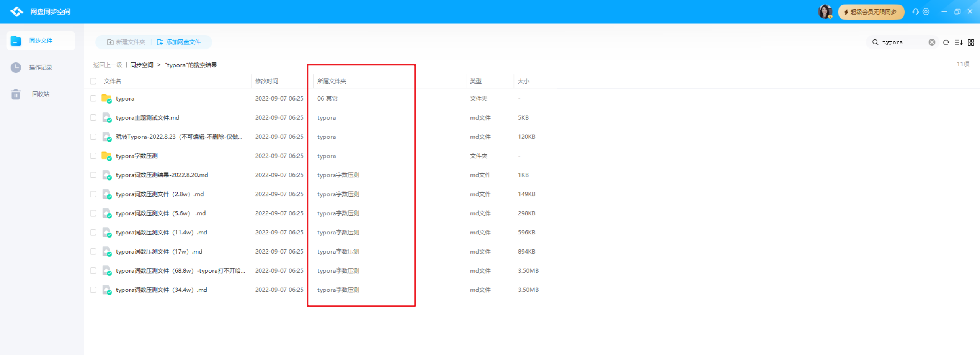Click the 新建文件夹 button
Screen dimensions: 980x355
click(126, 42)
